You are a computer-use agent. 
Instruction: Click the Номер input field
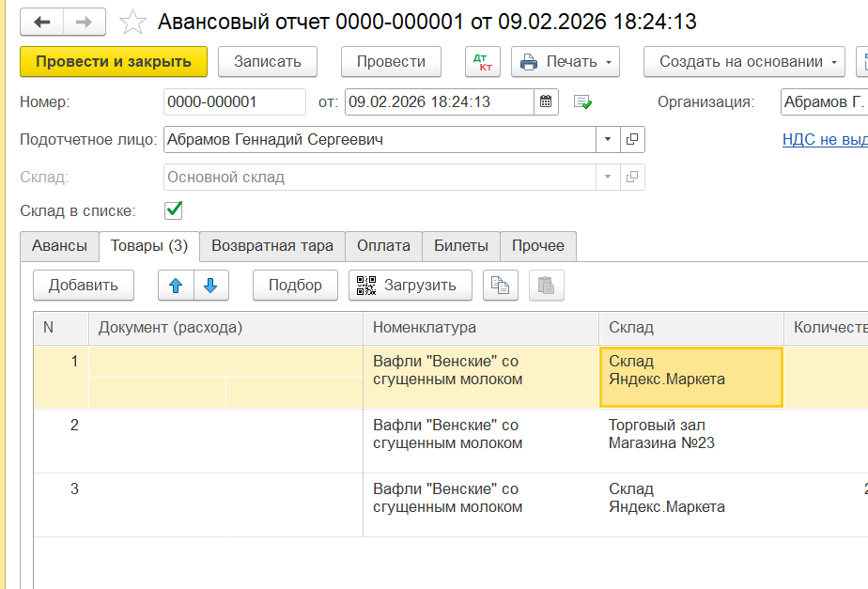(x=234, y=101)
